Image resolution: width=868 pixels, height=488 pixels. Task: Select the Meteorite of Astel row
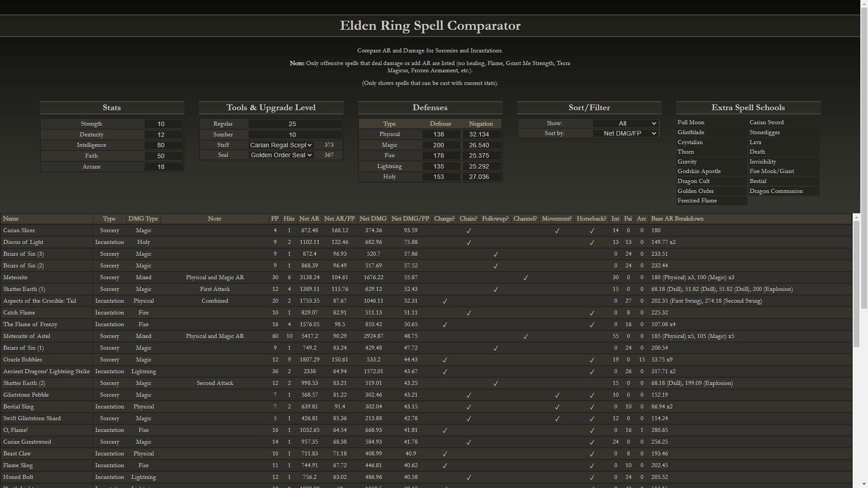(426, 336)
